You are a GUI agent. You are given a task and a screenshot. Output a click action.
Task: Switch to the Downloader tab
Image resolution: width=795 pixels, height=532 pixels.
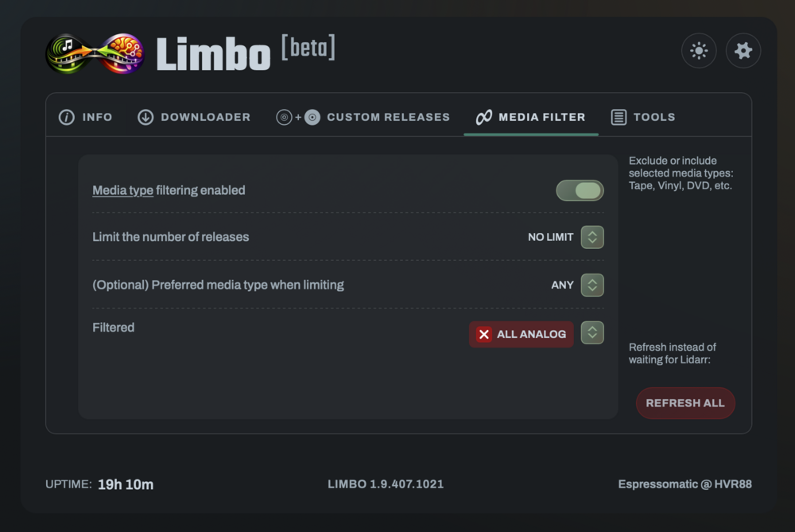194,117
